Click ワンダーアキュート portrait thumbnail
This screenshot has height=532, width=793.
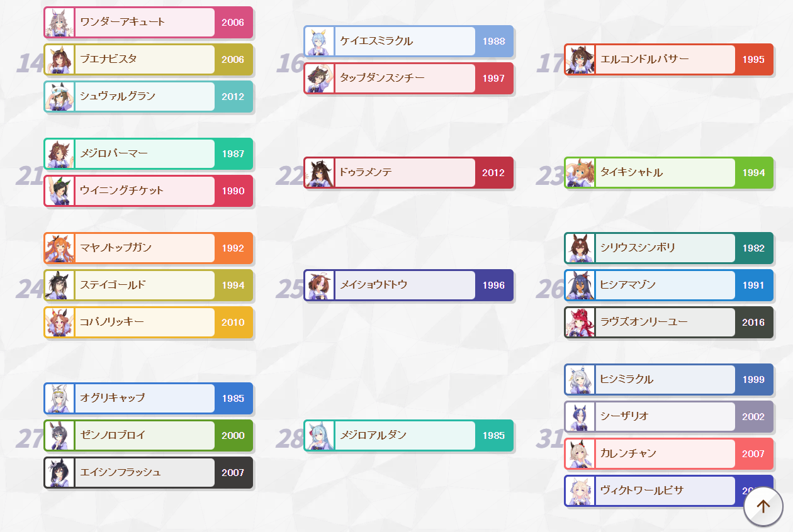pyautogui.click(x=60, y=23)
